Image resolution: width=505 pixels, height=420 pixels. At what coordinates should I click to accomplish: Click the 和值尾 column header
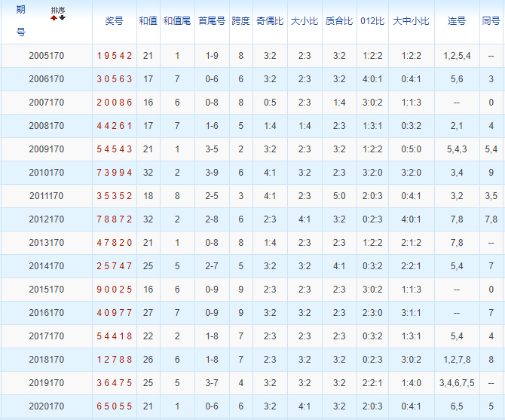pyautogui.click(x=177, y=21)
